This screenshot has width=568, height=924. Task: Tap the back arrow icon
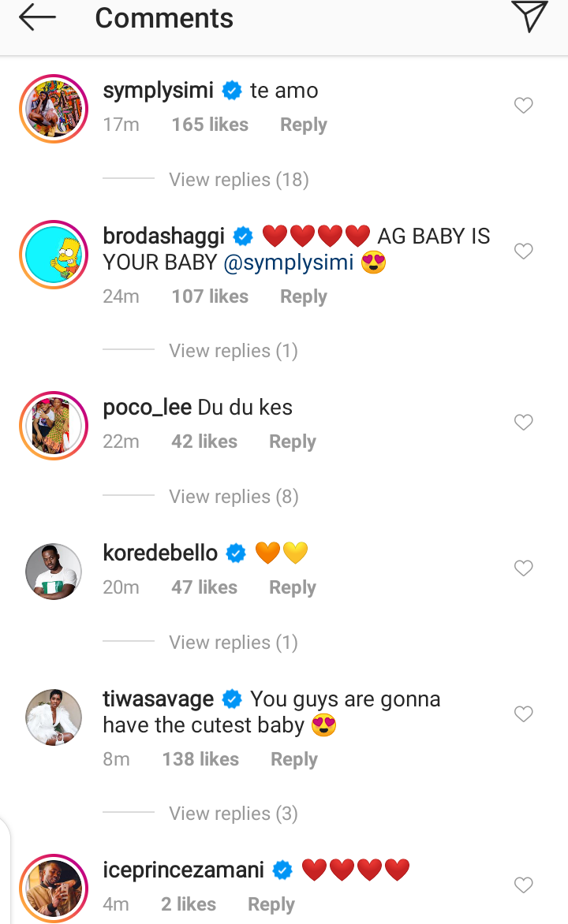point(37,18)
